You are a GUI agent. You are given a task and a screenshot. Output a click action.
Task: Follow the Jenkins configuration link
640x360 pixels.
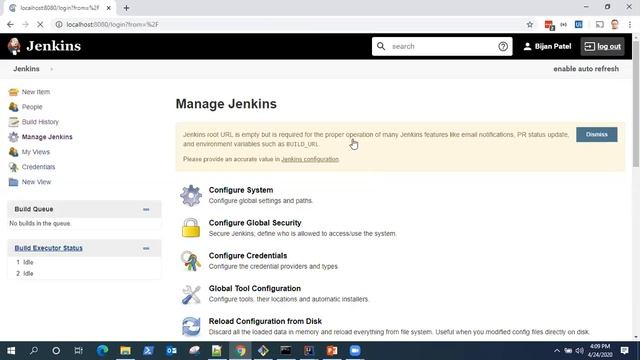[310, 159]
